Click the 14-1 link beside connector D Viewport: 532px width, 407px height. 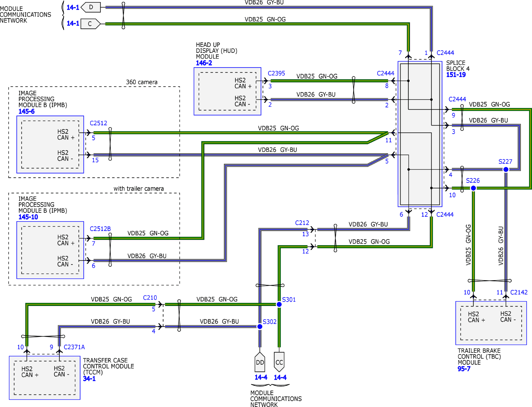click(x=73, y=7)
